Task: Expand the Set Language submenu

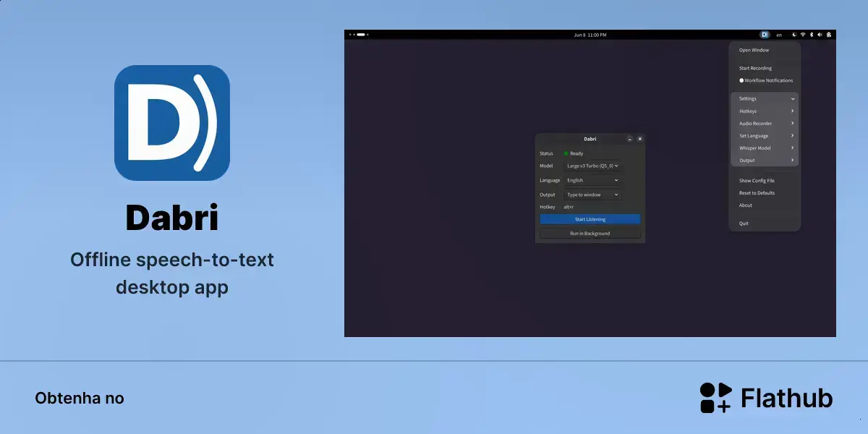Action: 765,135
